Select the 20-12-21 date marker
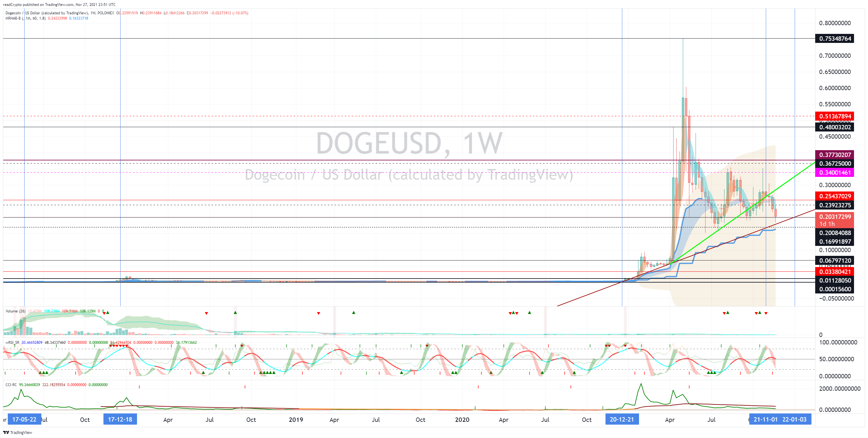The image size is (868, 438). [622, 419]
